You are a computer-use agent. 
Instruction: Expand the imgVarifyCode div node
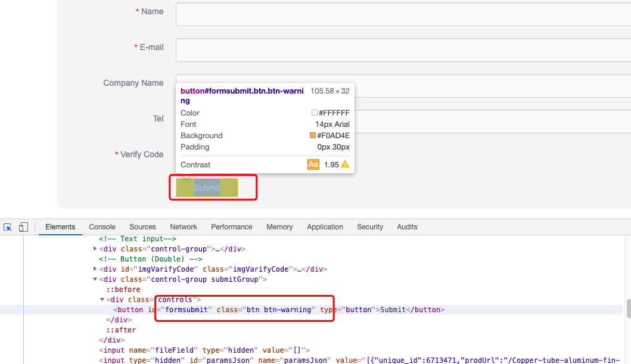(95, 269)
